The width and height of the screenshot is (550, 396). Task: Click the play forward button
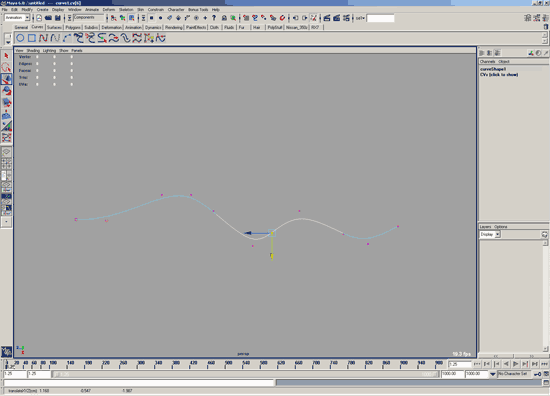515,364
